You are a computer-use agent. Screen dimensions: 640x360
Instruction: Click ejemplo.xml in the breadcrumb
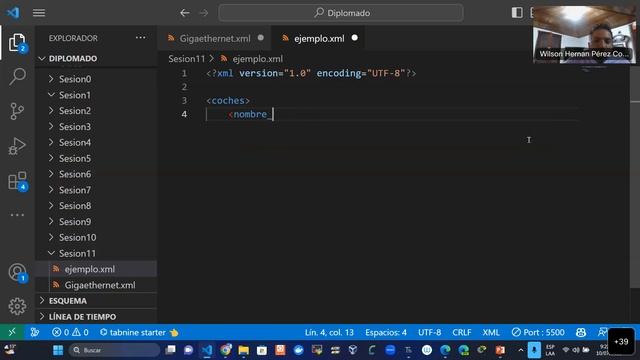pyautogui.click(x=257, y=59)
